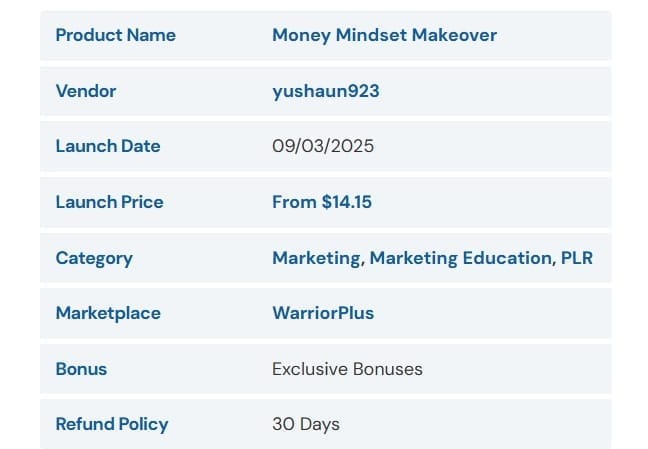Click the Launch Date row label
This screenshot has width=648, height=449.
(108, 146)
